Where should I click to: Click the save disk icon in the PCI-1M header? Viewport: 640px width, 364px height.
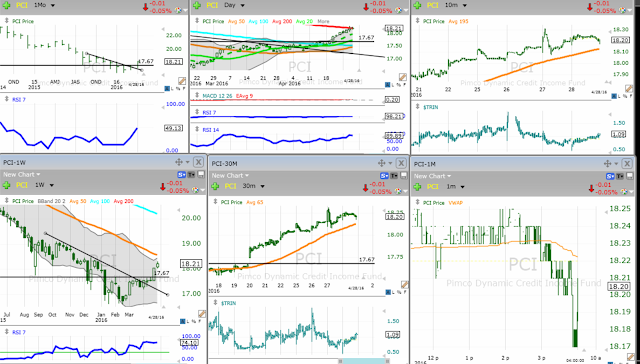click(x=632, y=176)
